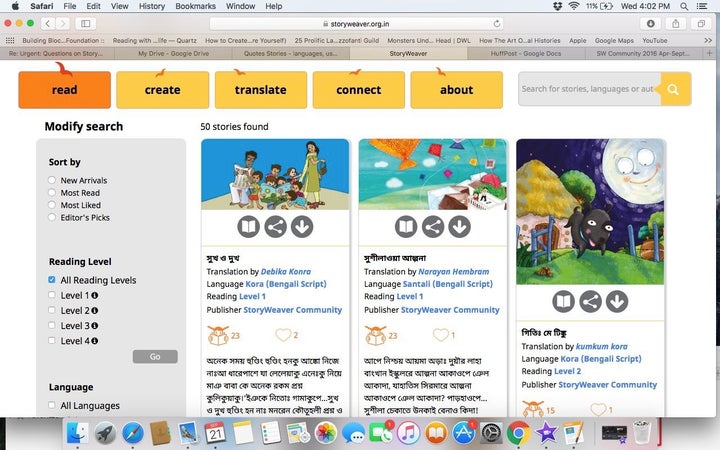Open Safari History menu

pos(152,6)
